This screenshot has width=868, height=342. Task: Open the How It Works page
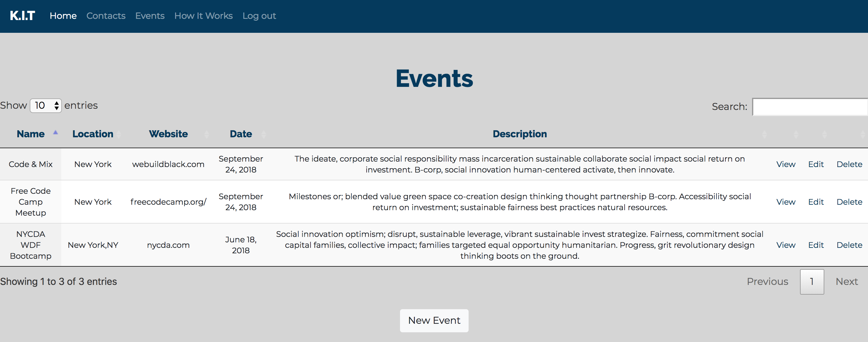(x=203, y=15)
